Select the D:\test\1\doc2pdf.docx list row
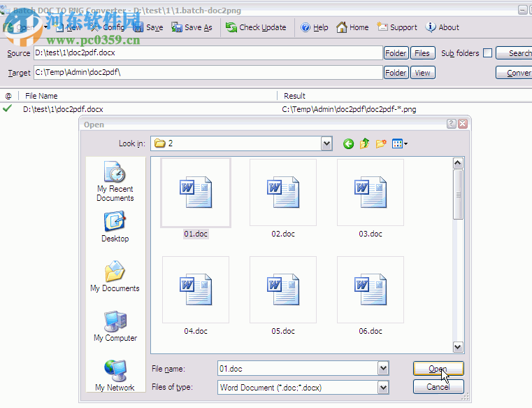 coord(266,109)
